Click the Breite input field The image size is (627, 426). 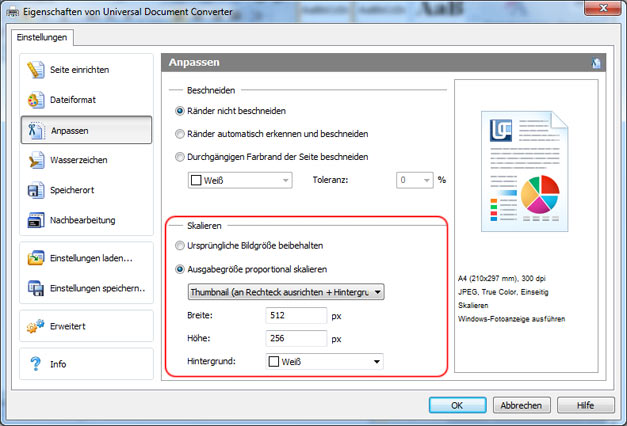point(296,315)
